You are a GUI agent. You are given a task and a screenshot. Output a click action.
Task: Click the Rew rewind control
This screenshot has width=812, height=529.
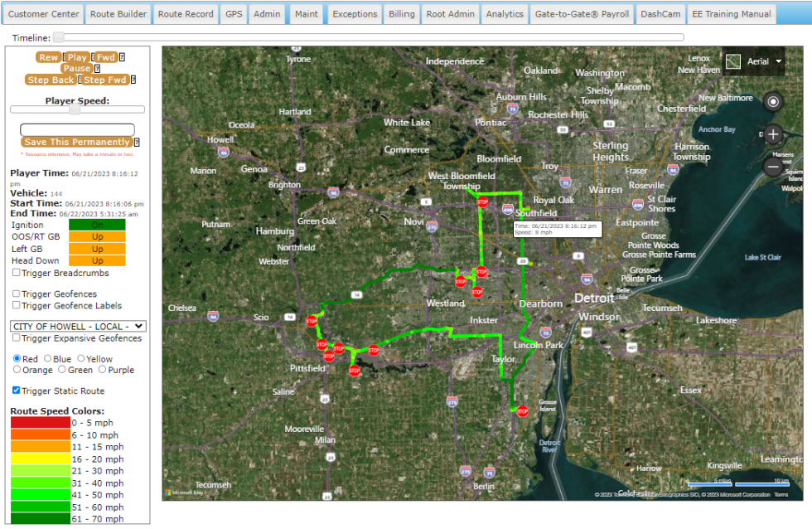(50, 57)
